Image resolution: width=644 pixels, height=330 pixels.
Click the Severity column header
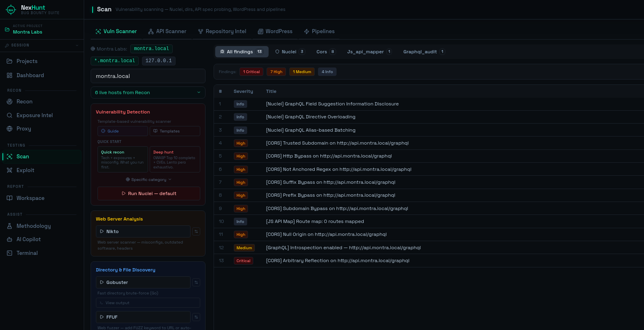click(x=243, y=92)
